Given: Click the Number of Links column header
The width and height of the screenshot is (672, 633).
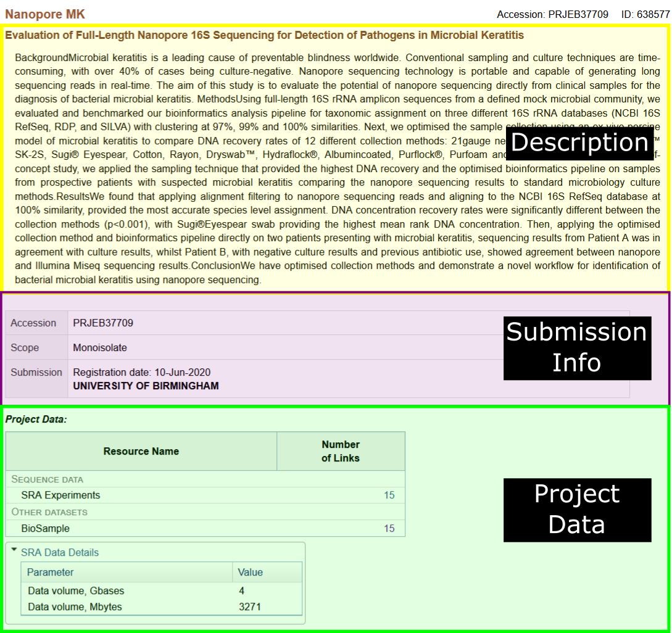Looking at the screenshot, I should (x=341, y=451).
